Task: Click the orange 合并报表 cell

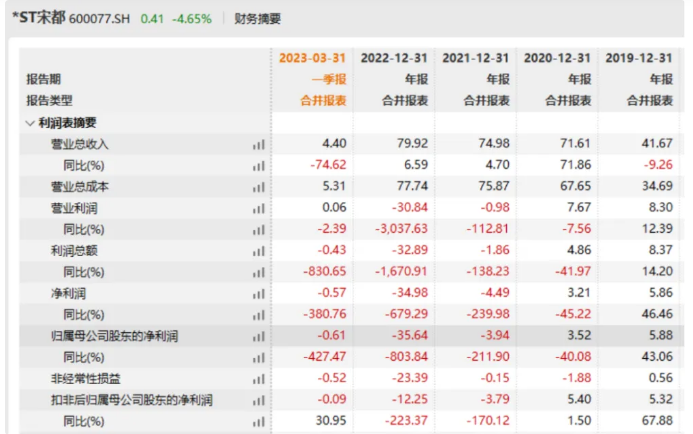Action: 324,101
